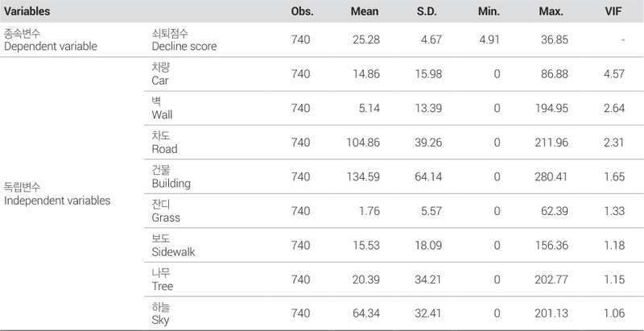Click the Dependent variable label
Image resolution: width=644 pixels, height=331 pixels.
point(50,46)
